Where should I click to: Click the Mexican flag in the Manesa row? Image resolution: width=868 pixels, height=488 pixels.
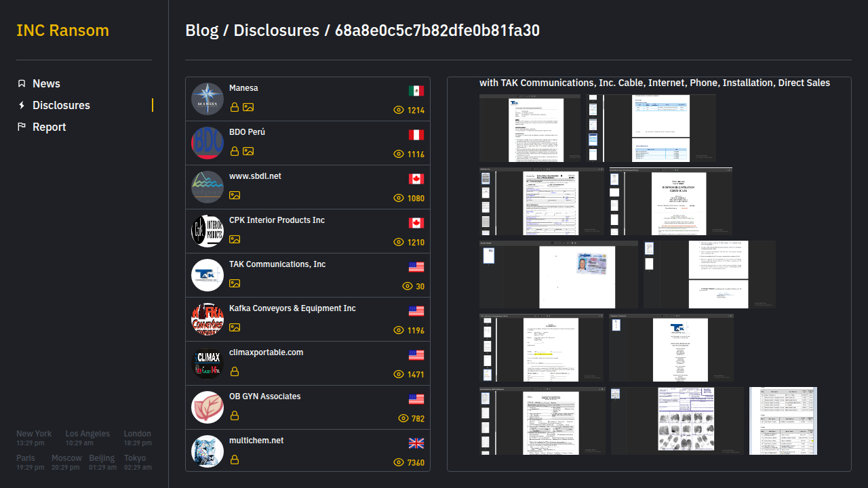coord(416,91)
